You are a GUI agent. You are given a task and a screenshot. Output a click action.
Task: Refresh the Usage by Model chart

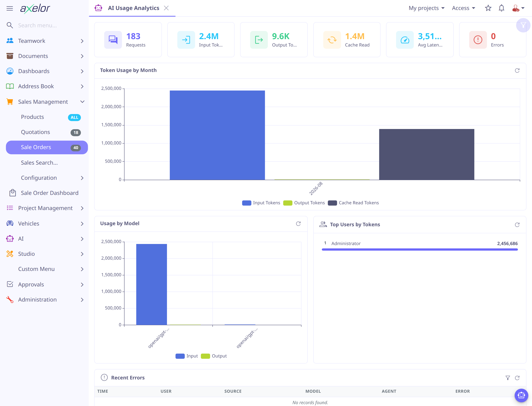coord(298,223)
